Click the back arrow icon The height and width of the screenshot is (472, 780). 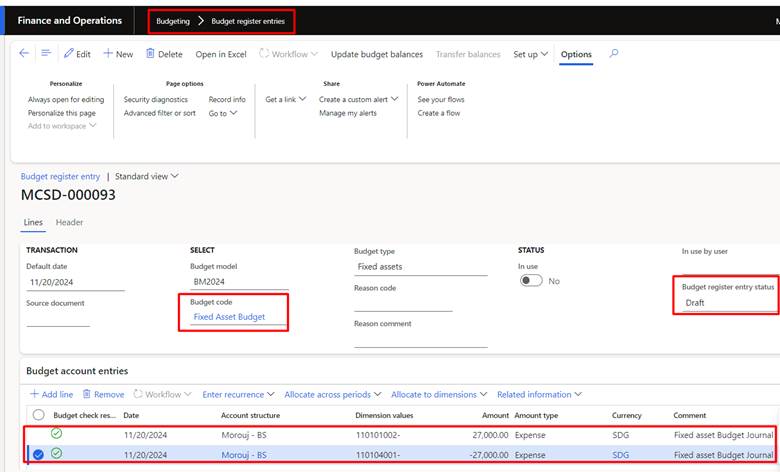pyautogui.click(x=24, y=53)
